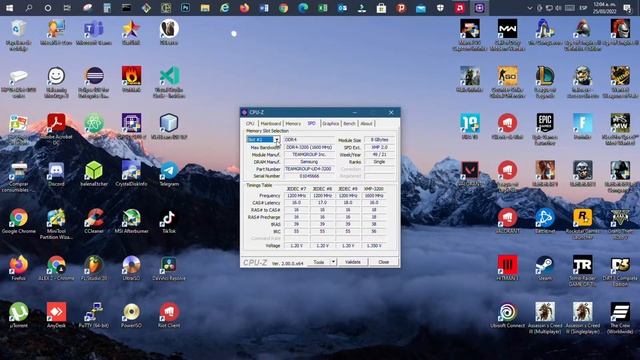This screenshot has height=360, width=640.
Task: Click the SPD Ext. XMP 2.0 value
Action: pyautogui.click(x=379, y=147)
